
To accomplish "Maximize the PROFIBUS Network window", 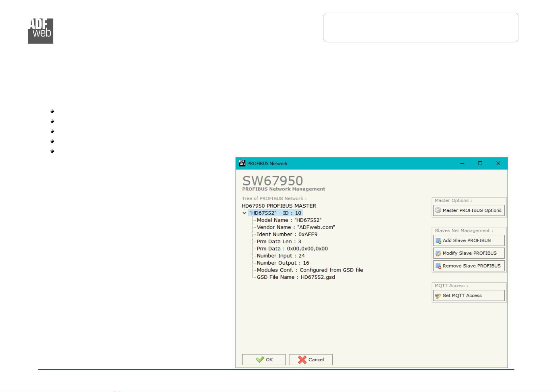I will [x=480, y=163].
